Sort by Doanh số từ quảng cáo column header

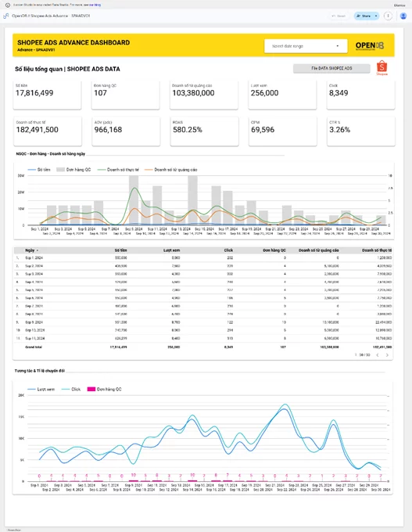click(318, 250)
